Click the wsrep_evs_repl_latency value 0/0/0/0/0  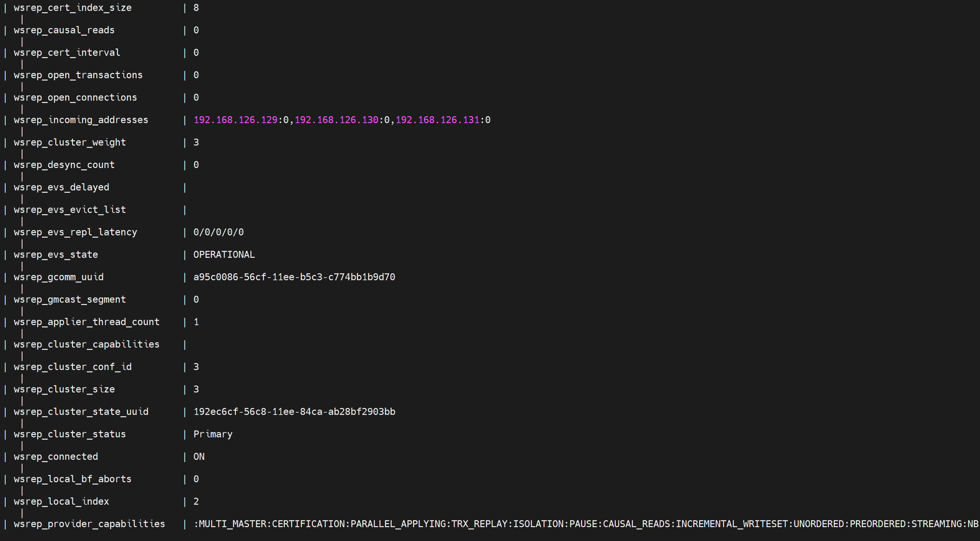[x=218, y=232]
